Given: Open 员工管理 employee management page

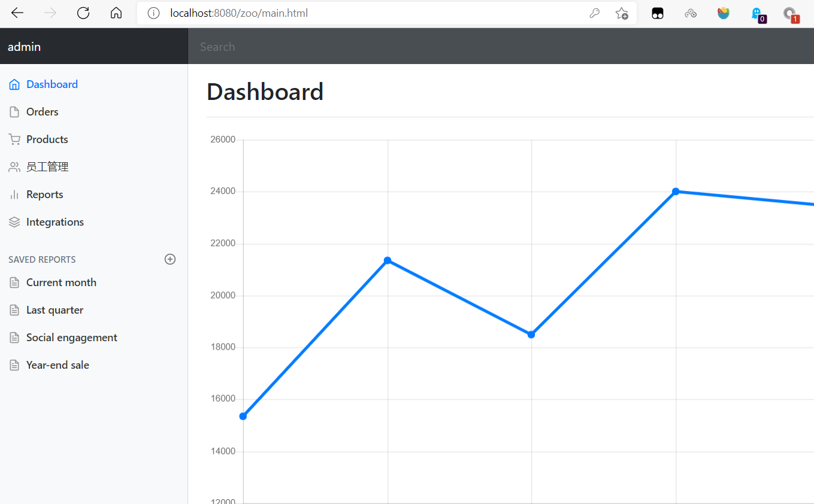Looking at the screenshot, I should point(47,167).
